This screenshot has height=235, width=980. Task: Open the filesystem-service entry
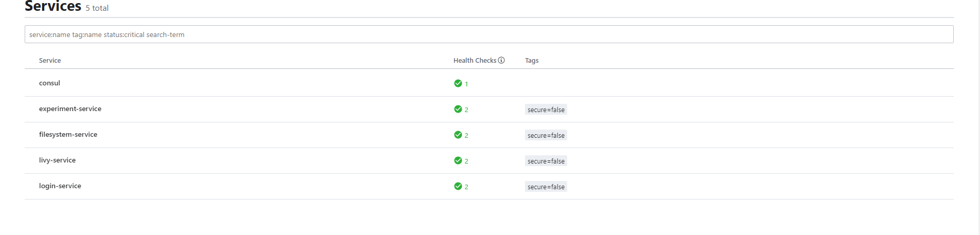(x=68, y=134)
